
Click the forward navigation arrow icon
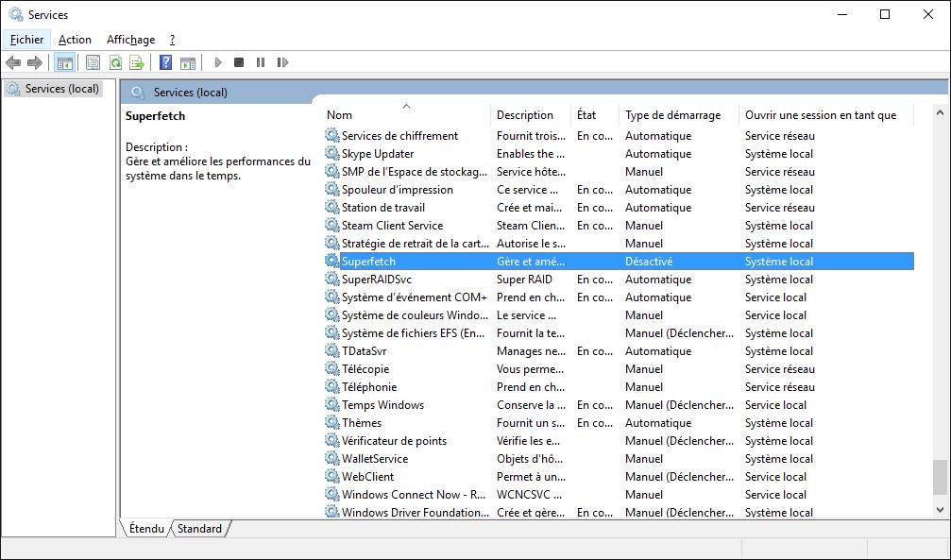click(36, 62)
